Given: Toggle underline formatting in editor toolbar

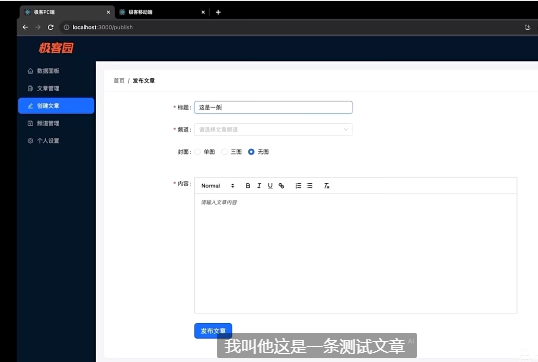Looking at the screenshot, I should click(270, 186).
